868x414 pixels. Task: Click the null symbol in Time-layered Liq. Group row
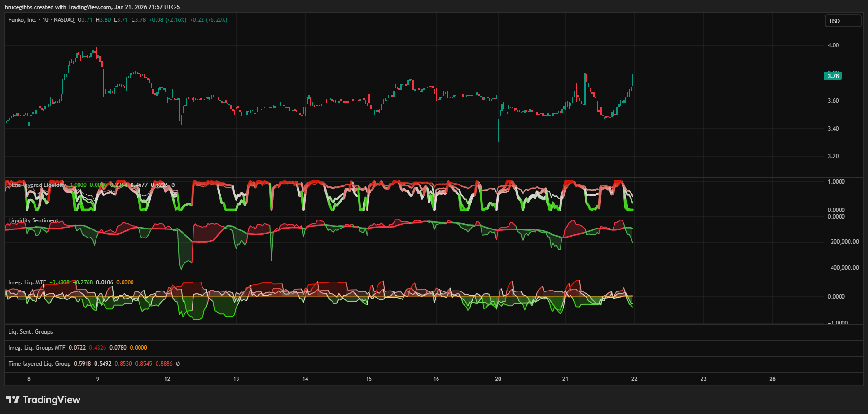click(x=178, y=364)
